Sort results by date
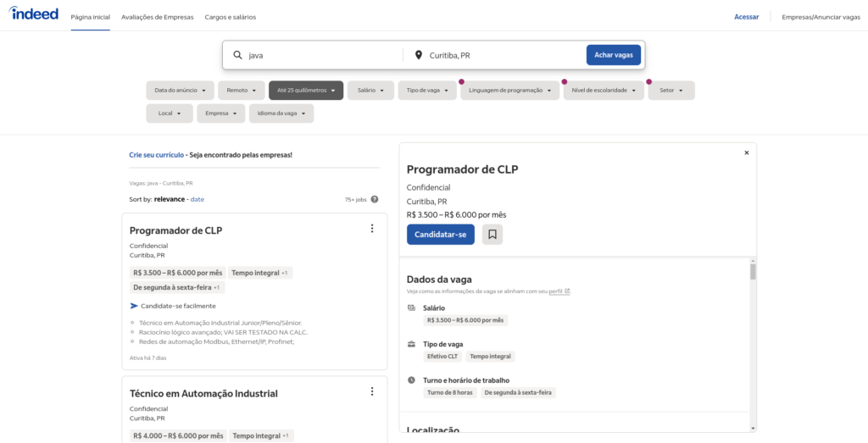This screenshot has width=868, height=443. [197, 200]
